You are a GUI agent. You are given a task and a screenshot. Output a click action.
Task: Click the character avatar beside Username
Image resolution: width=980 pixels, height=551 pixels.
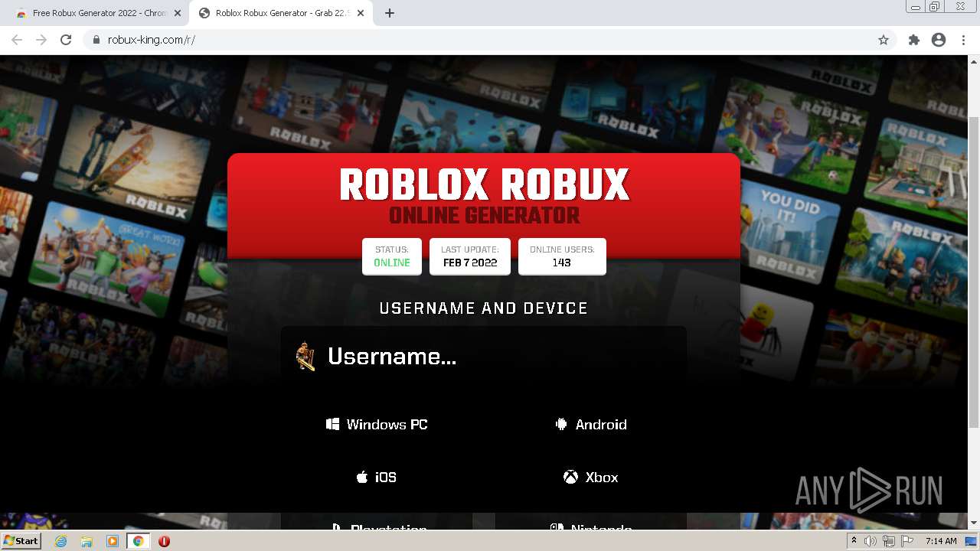[x=305, y=356]
